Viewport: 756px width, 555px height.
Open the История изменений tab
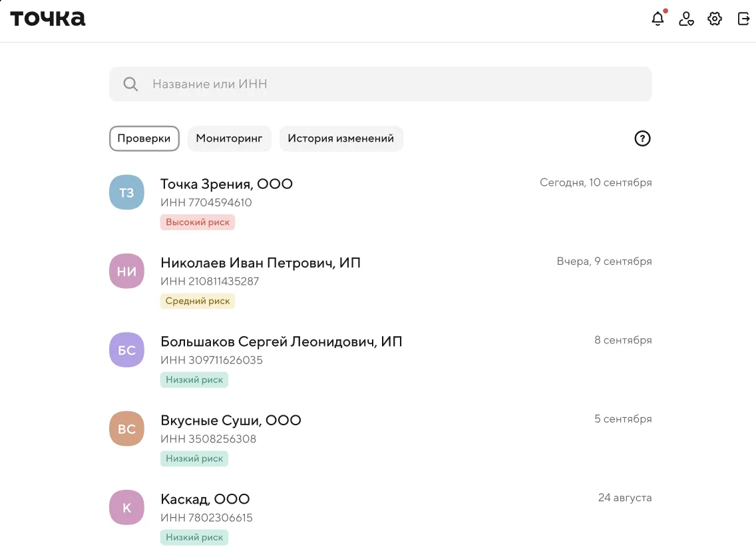(341, 138)
